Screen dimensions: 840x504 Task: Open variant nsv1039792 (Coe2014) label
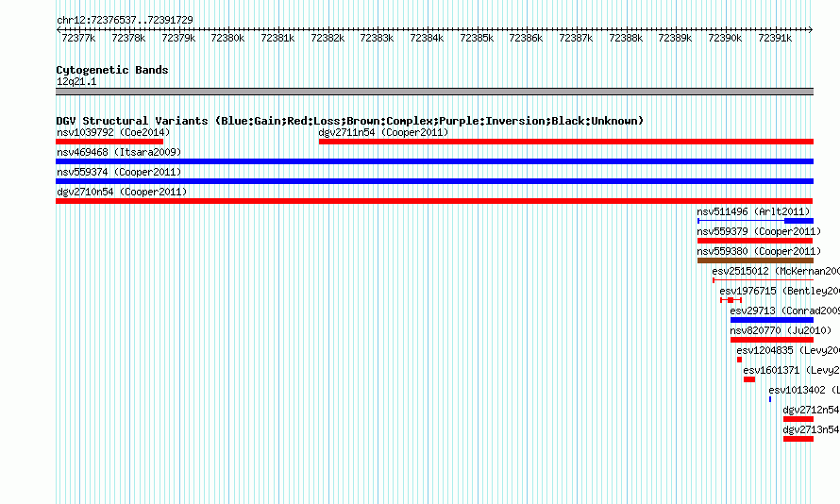pos(113,132)
